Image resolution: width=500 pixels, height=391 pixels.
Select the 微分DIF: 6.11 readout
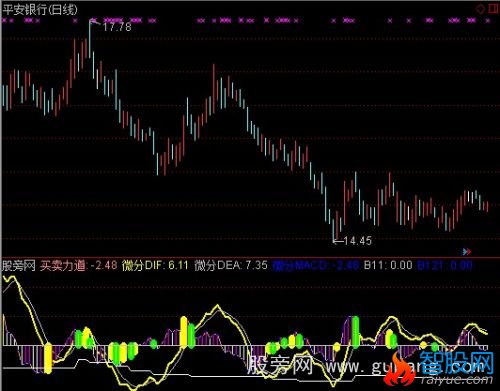tap(155, 266)
